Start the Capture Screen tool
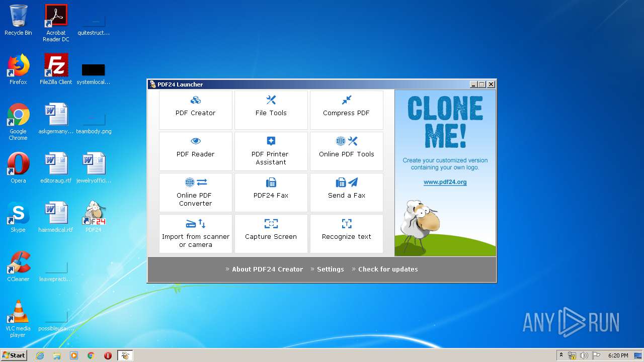 coord(271,234)
